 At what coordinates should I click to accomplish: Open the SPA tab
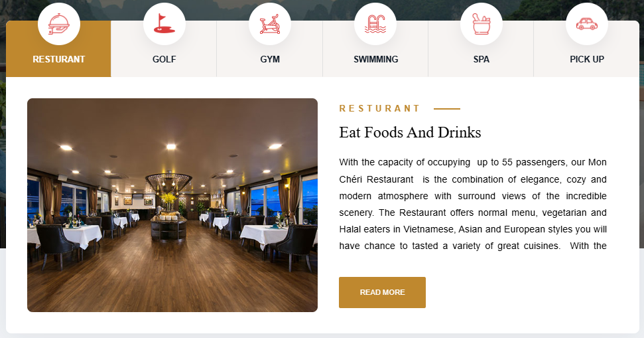[x=482, y=59]
